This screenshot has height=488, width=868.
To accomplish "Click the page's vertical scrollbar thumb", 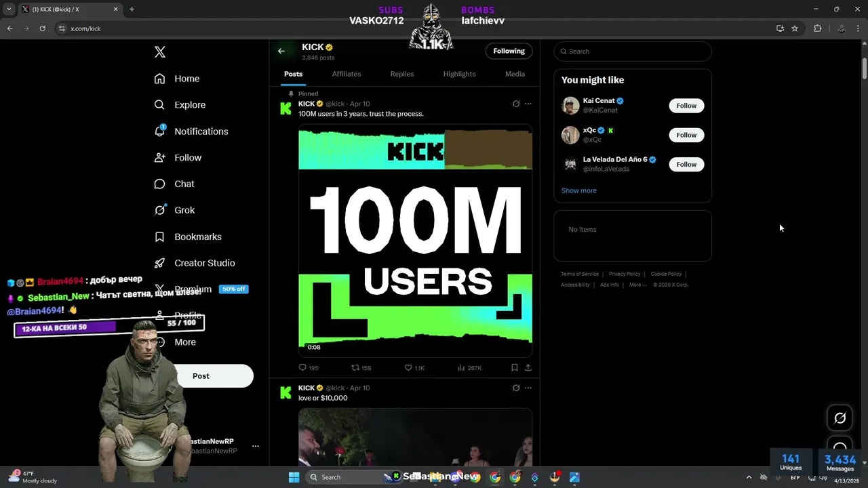I will coord(864,68).
